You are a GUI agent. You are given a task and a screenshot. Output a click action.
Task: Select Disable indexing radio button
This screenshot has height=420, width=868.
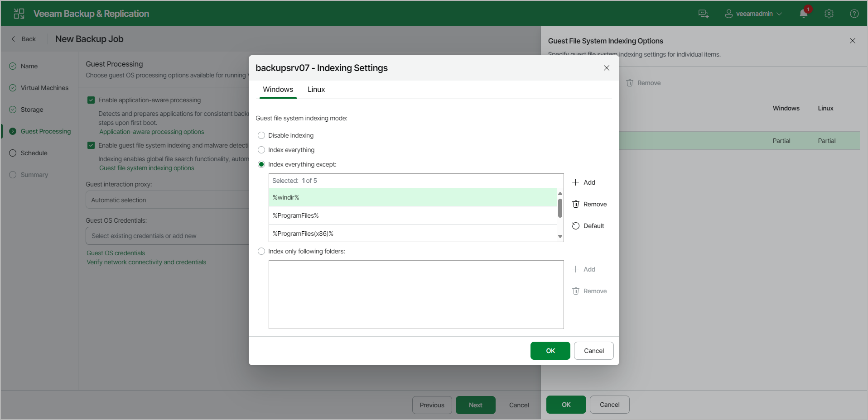pos(261,135)
